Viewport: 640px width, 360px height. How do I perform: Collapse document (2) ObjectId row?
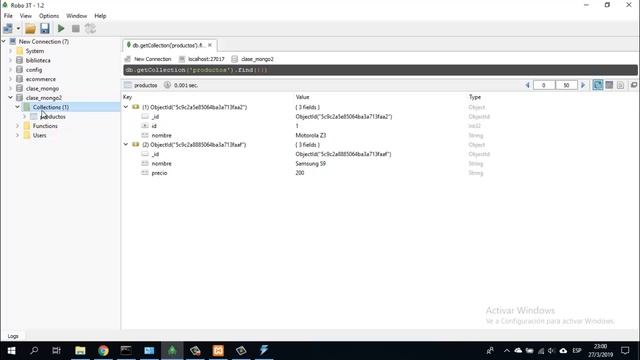pyautogui.click(x=126, y=144)
